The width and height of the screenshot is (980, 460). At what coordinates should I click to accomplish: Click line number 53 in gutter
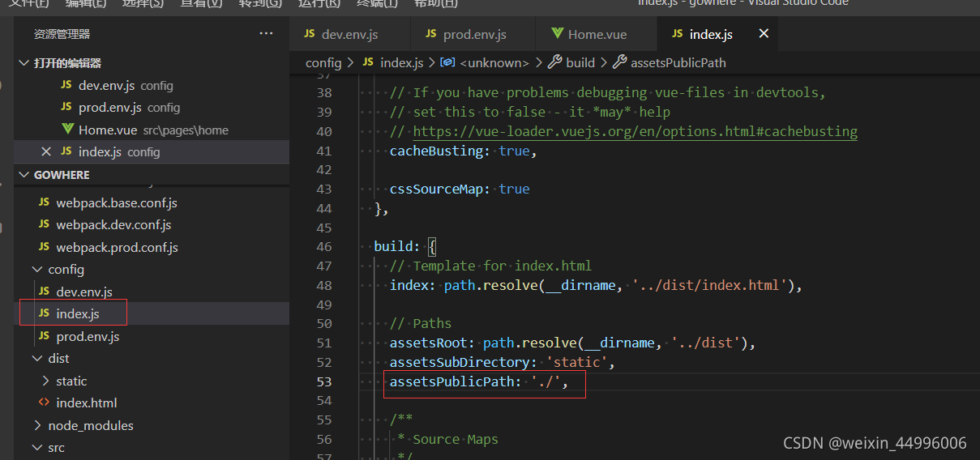tap(323, 381)
